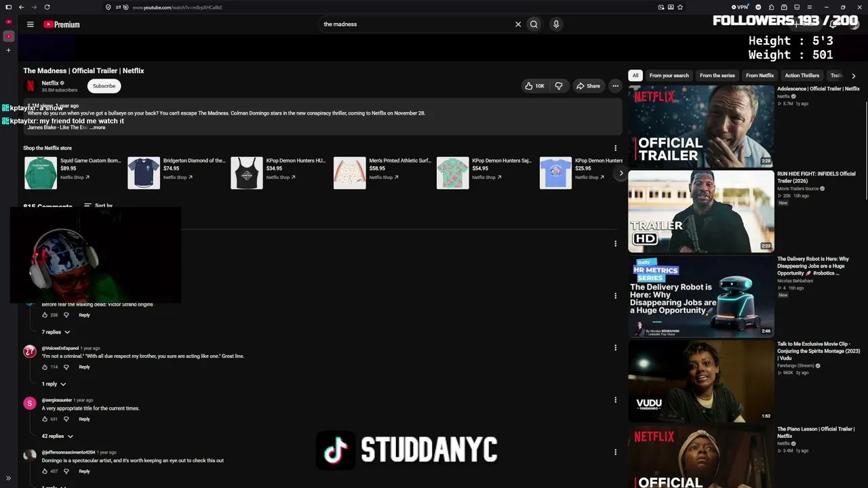The height and width of the screenshot is (488, 868).
Task: Dislike the @VoicesEnEspanol comment
Action: point(66,367)
